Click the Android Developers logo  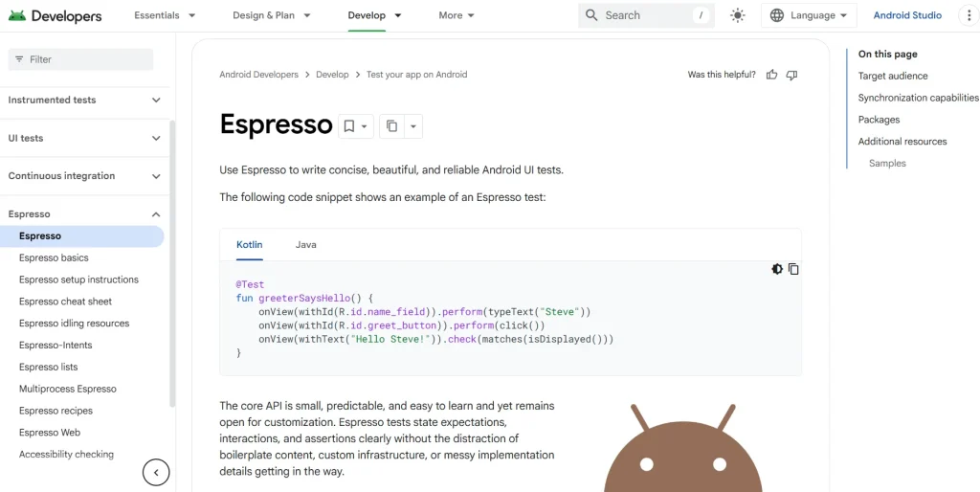click(55, 15)
